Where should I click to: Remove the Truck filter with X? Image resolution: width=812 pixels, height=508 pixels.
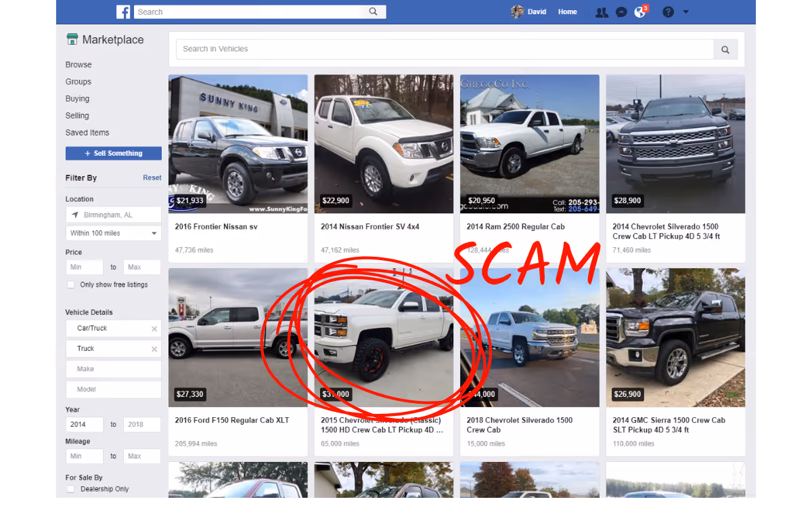pyautogui.click(x=154, y=350)
